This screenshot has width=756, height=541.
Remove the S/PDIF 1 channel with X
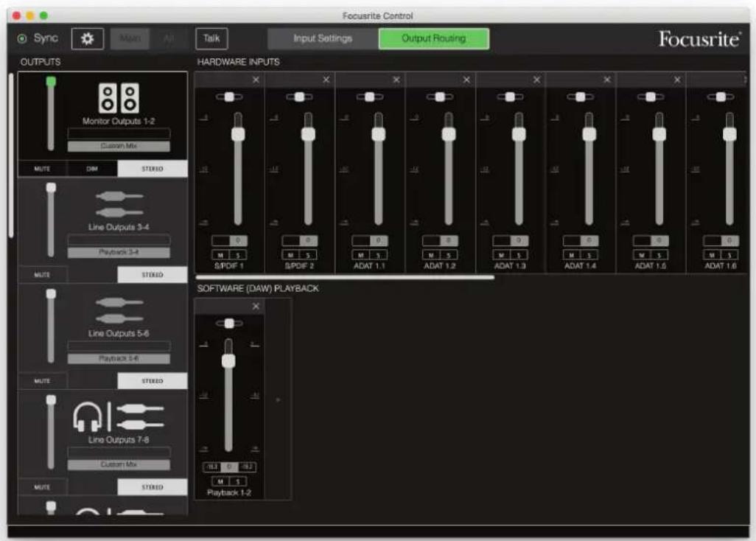[256, 80]
